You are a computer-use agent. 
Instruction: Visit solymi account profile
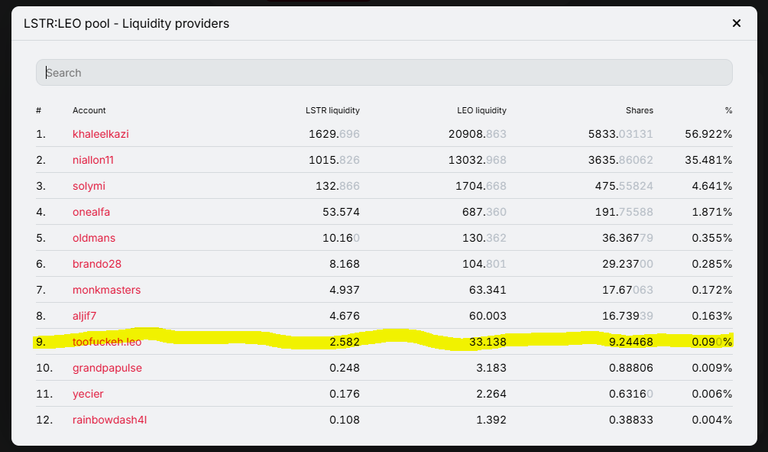click(89, 186)
